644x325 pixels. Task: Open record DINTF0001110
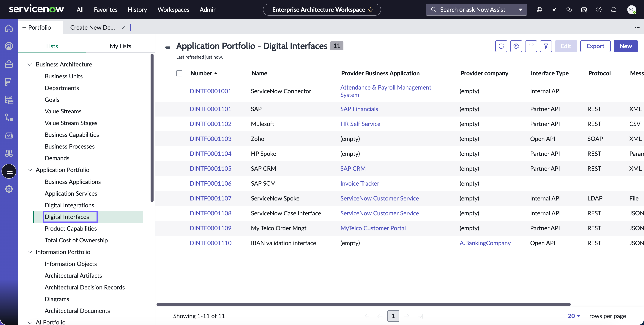pyautogui.click(x=211, y=243)
